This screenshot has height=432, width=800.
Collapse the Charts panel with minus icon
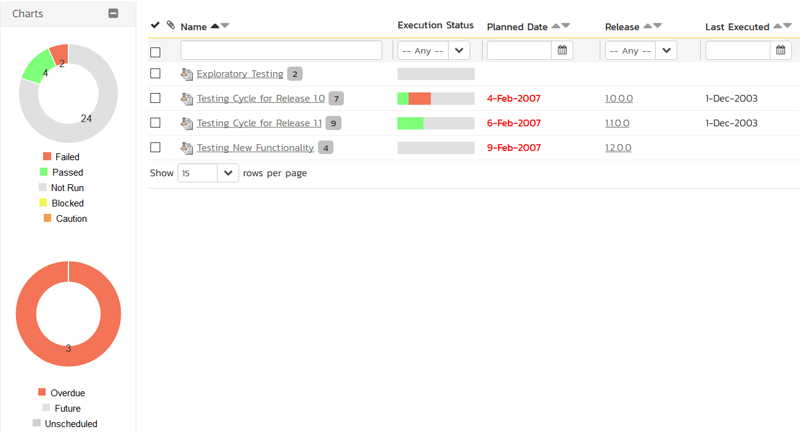(x=113, y=14)
